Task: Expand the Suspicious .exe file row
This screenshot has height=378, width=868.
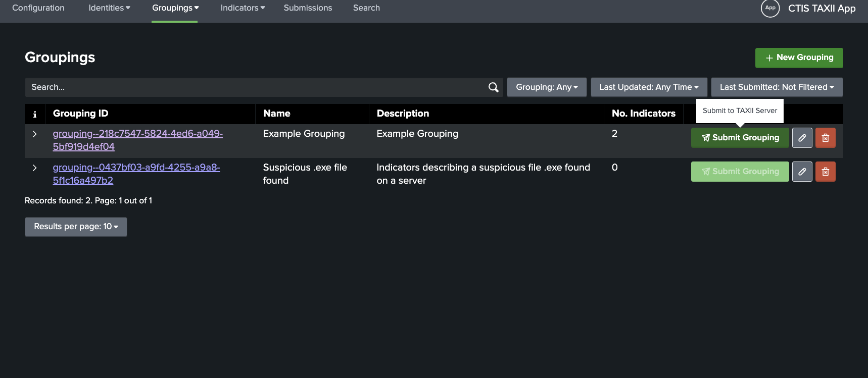Action: (x=35, y=168)
